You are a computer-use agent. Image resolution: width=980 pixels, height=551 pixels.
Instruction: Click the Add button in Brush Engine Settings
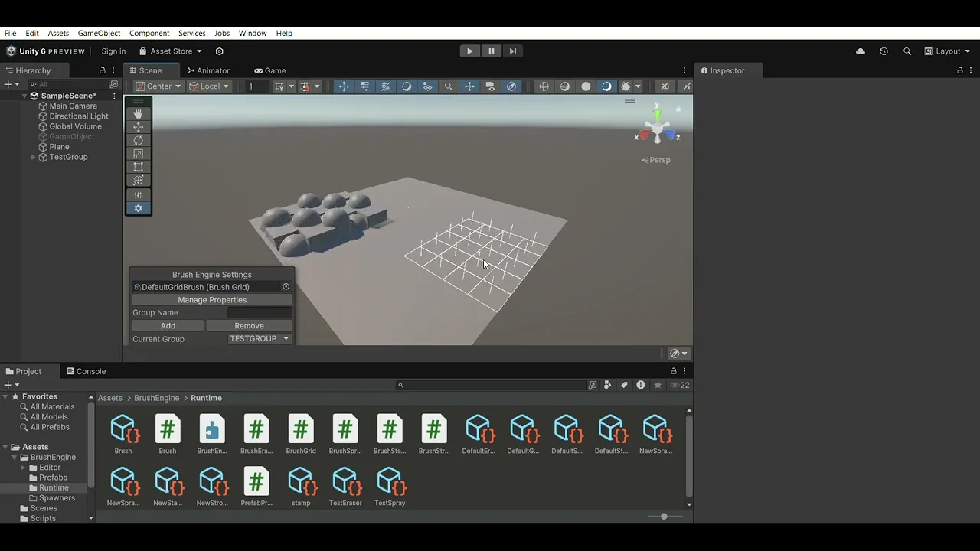pyautogui.click(x=168, y=326)
